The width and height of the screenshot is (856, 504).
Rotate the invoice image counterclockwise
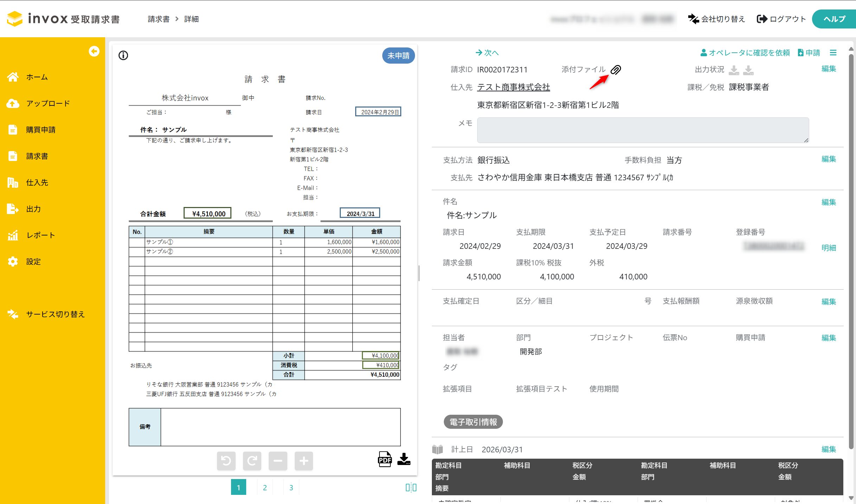[x=226, y=460]
